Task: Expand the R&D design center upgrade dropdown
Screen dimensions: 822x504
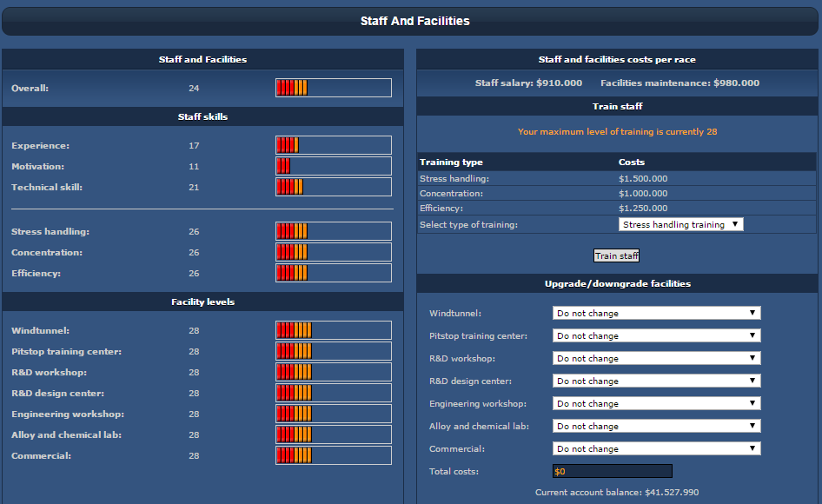Action: coord(656,381)
